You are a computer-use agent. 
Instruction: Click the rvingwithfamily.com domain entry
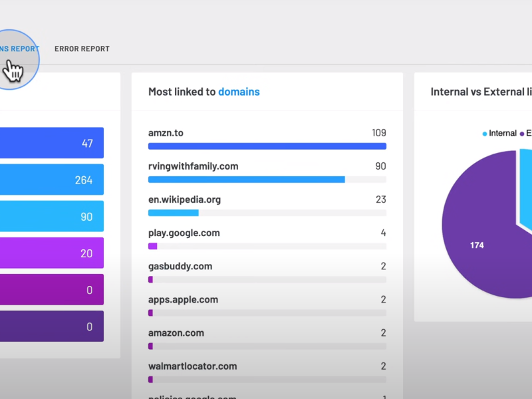pyautogui.click(x=193, y=166)
